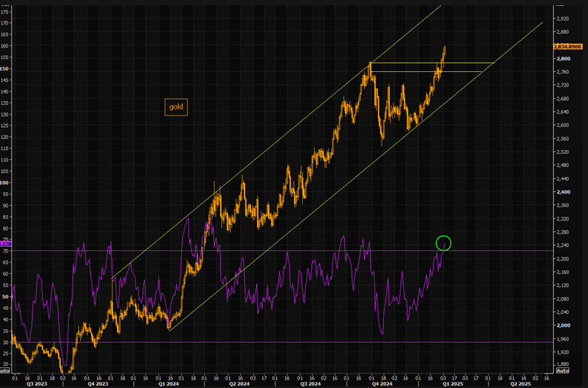Select the Q4 2024 quarter label
Image resolution: width=588 pixels, height=388 pixels.
point(380,383)
